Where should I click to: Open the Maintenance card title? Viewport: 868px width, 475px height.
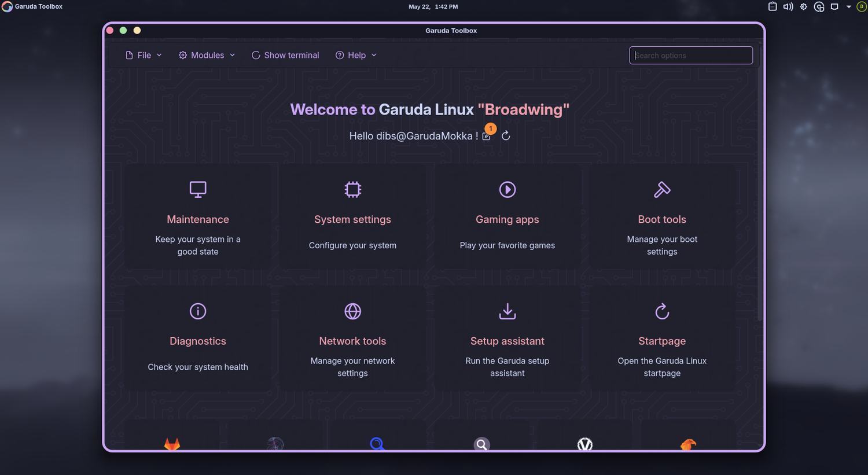(198, 219)
